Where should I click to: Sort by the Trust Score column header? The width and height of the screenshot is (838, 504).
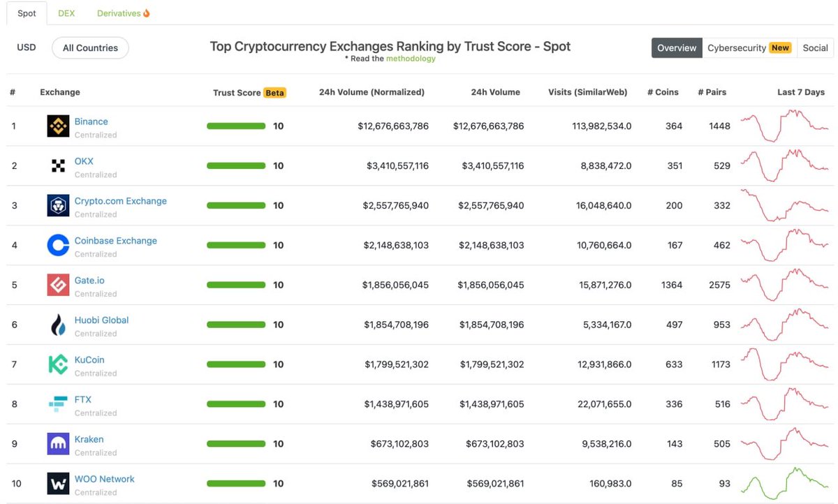click(x=237, y=93)
